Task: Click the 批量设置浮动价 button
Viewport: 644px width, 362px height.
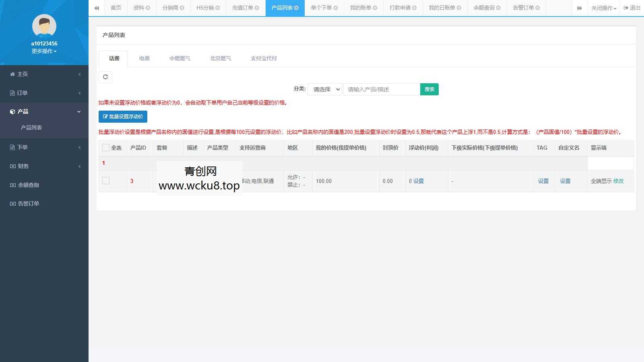Action: coord(122,116)
